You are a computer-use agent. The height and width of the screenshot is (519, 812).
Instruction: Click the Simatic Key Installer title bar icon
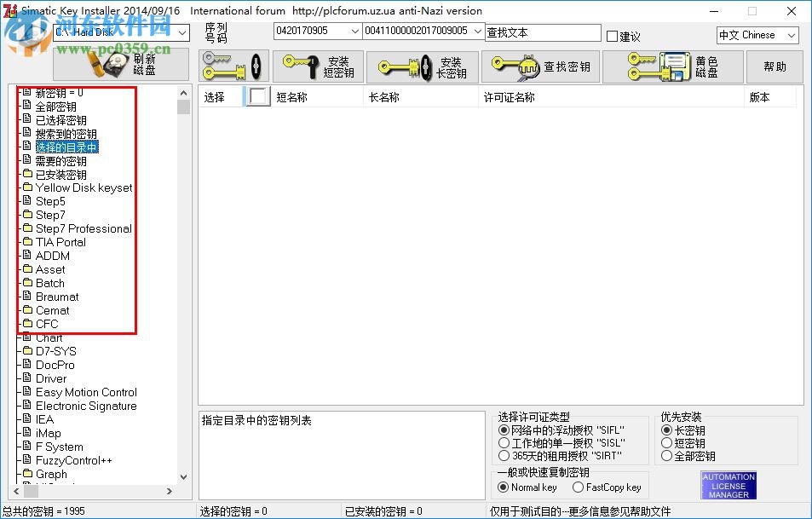click(9, 11)
